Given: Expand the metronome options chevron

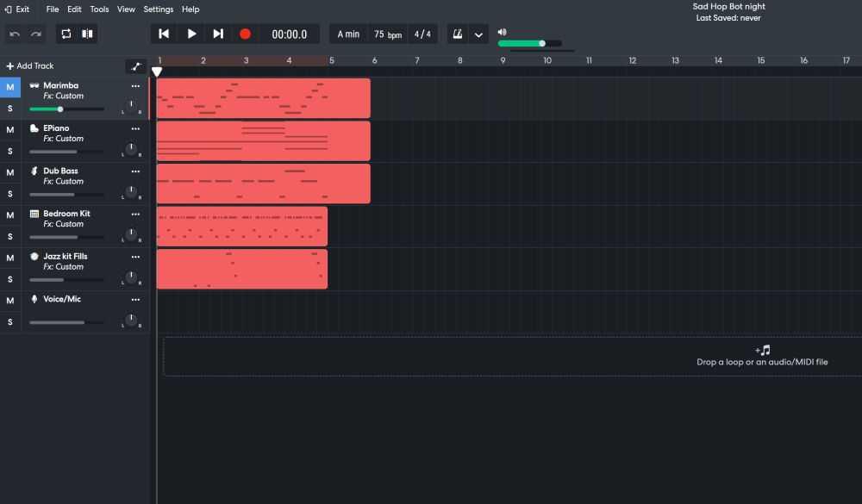Looking at the screenshot, I should click(x=478, y=34).
